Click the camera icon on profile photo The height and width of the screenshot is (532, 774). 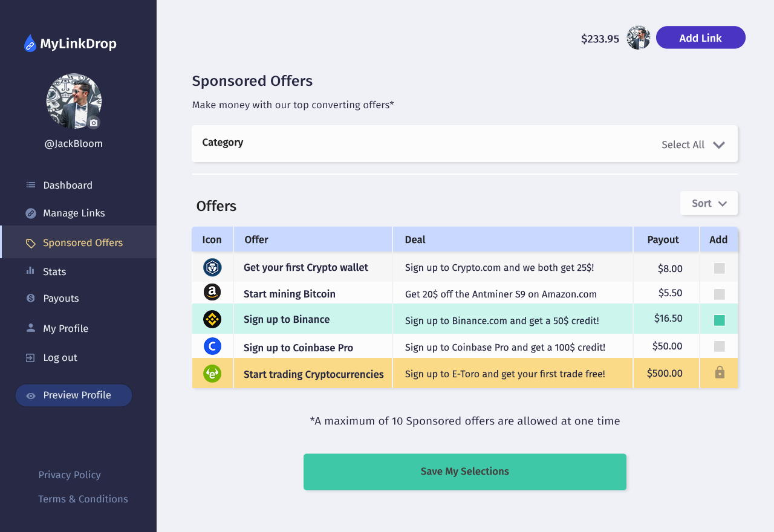[x=93, y=123]
